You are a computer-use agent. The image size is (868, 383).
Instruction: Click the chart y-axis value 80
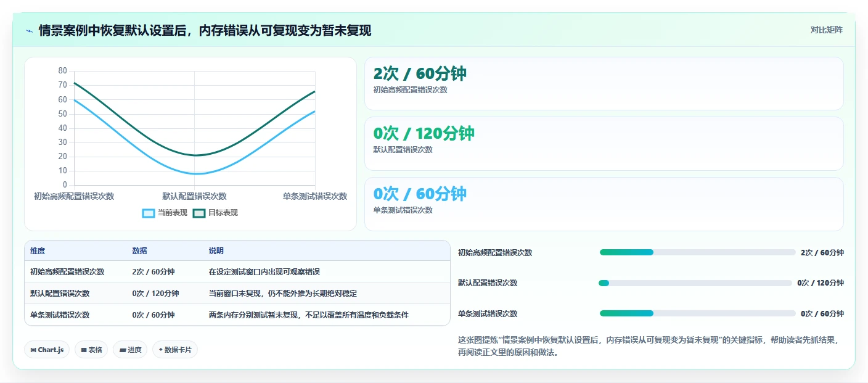click(62, 70)
